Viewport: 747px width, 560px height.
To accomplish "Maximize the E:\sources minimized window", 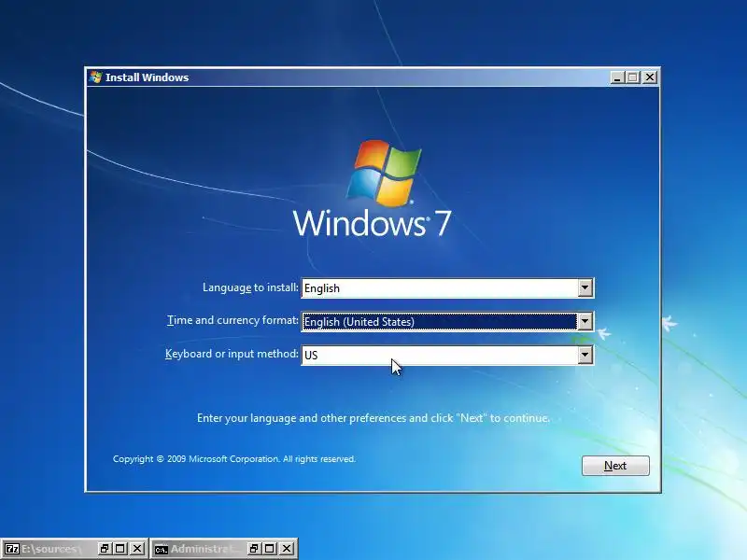I will click(x=120, y=549).
